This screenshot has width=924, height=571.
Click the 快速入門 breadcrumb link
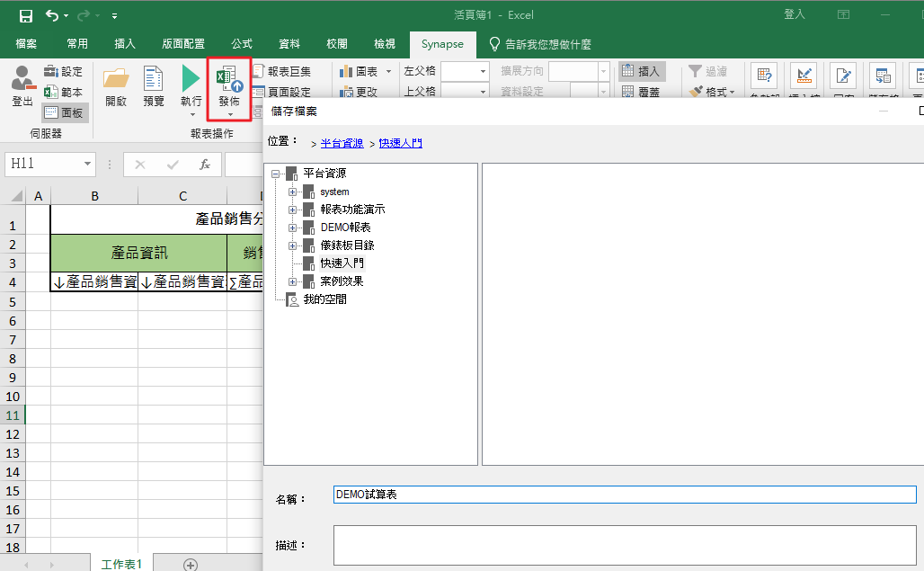coord(400,143)
